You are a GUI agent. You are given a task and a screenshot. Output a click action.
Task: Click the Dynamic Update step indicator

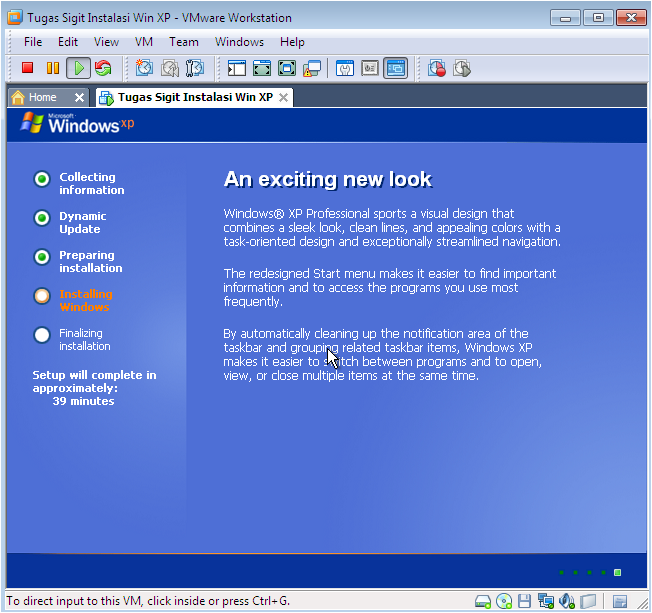(42, 218)
